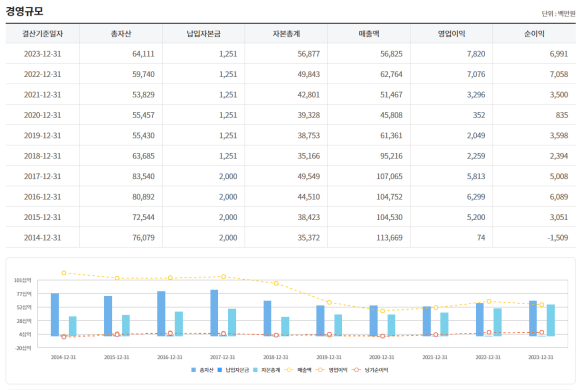Select the 2021-12-31 table row date
580x390 pixels.
coord(43,95)
